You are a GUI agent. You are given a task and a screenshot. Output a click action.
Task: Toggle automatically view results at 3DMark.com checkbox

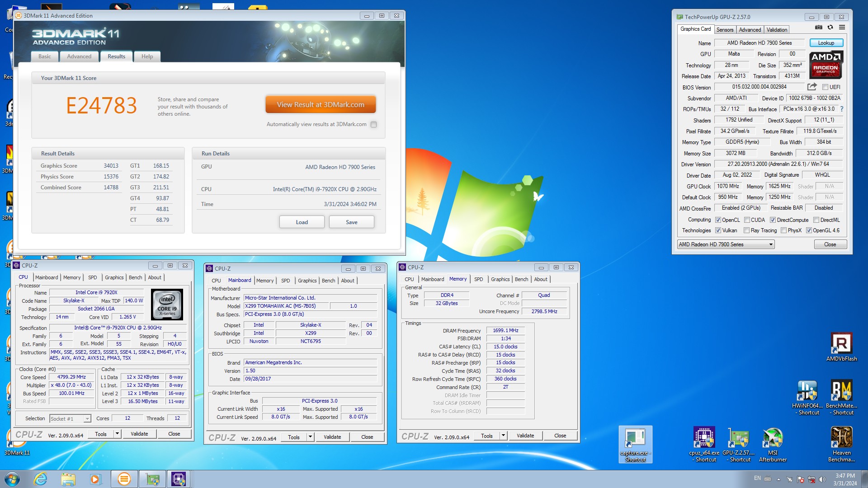click(x=373, y=124)
